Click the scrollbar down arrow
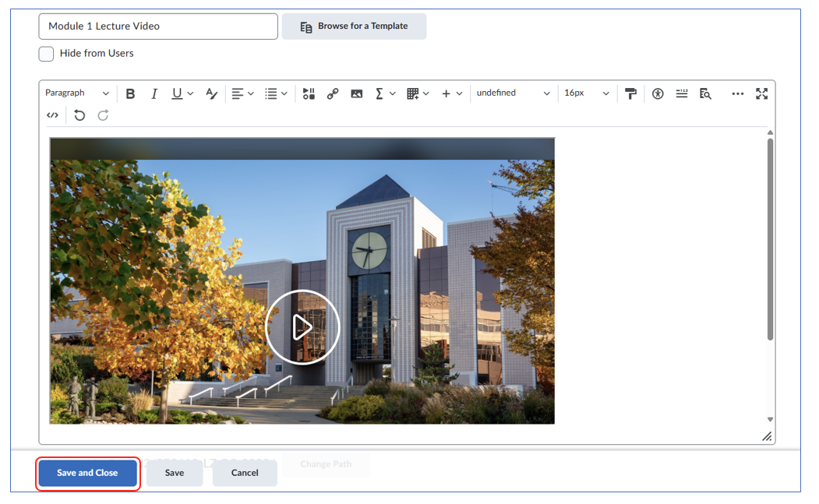The height and width of the screenshot is (504, 819). tap(770, 419)
